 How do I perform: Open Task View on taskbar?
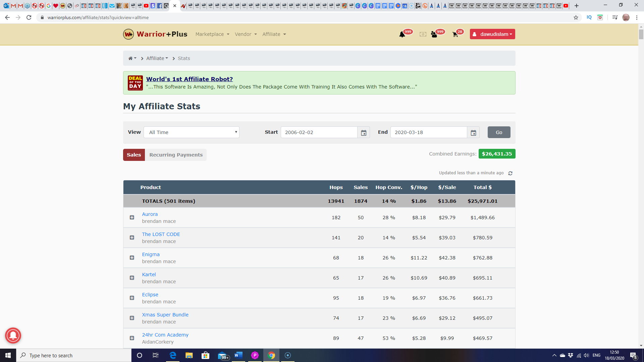pyautogui.click(x=155, y=355)
